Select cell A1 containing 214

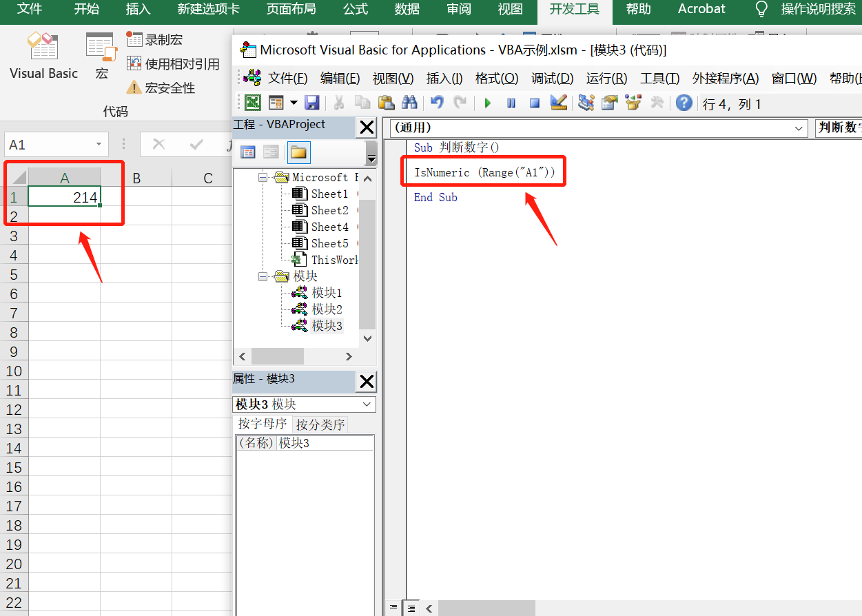[65, 196]
